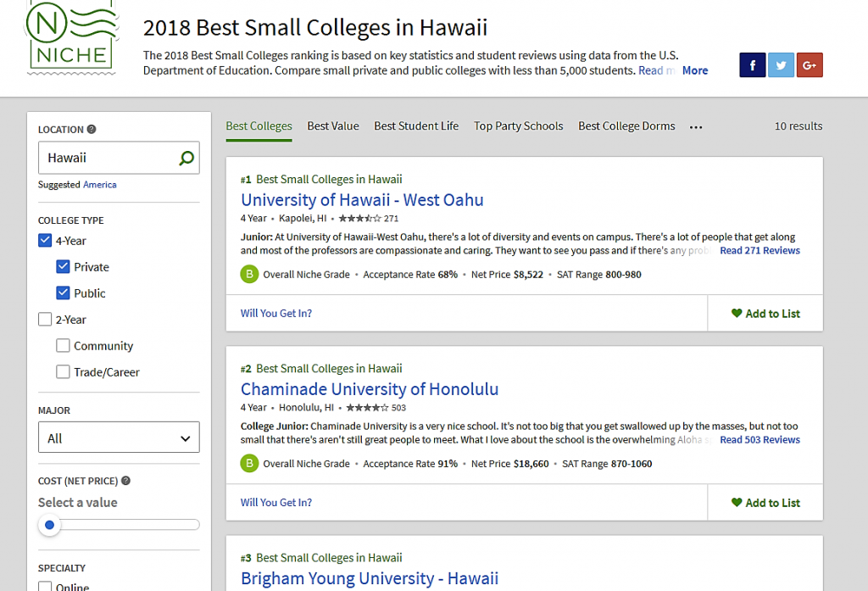The height and width of the screenshot is (591, 868).
Task: Uncheck the Private checkbox
Action: [x=63, y=266]
